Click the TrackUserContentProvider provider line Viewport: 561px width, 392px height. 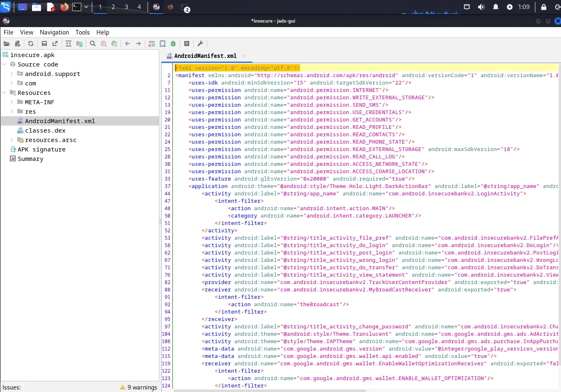(x=380, y=282)
